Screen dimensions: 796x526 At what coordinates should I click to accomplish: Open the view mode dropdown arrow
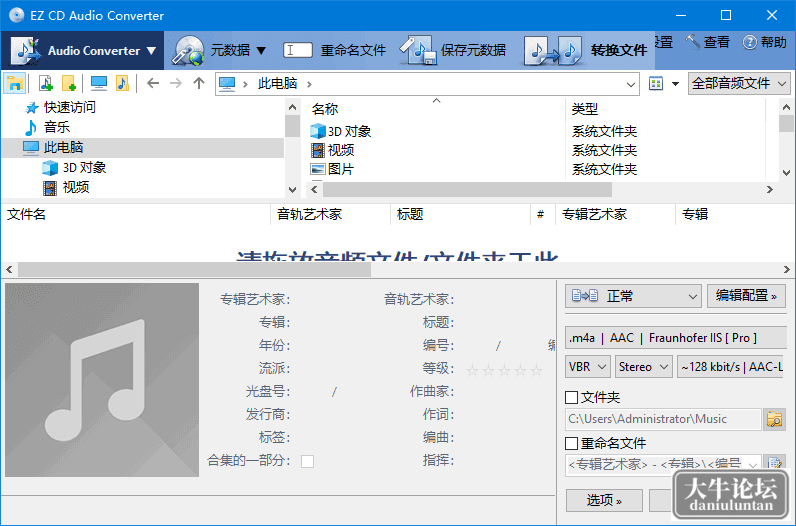pyautogui.click(x=676, y=84)
